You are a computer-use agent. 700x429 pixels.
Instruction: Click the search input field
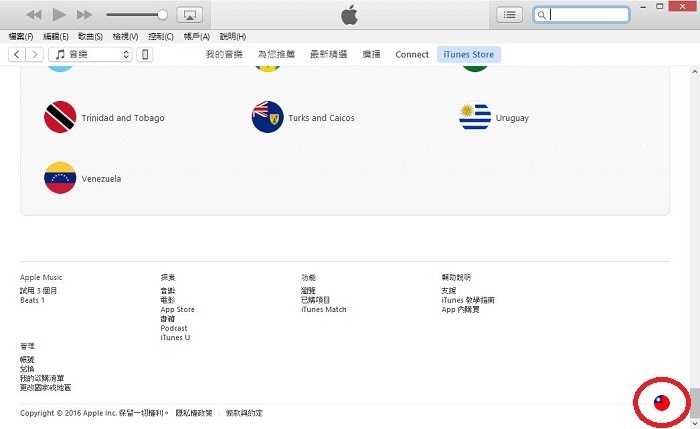click(x=581, y=15)
